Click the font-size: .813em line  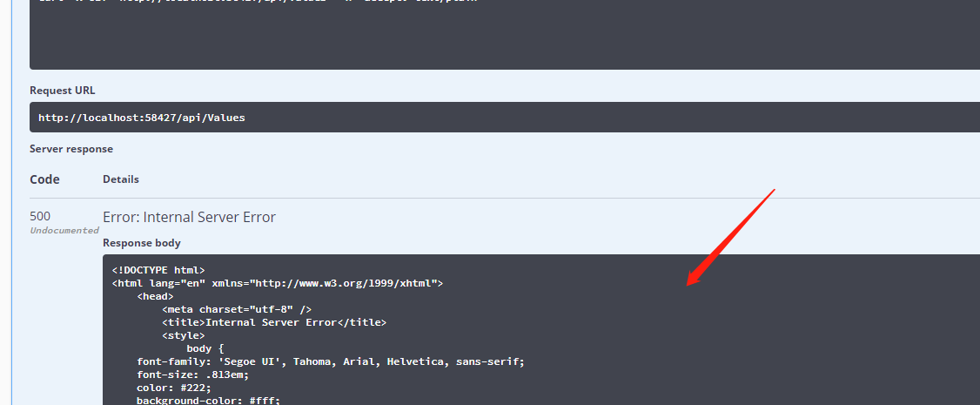[193, 375]
